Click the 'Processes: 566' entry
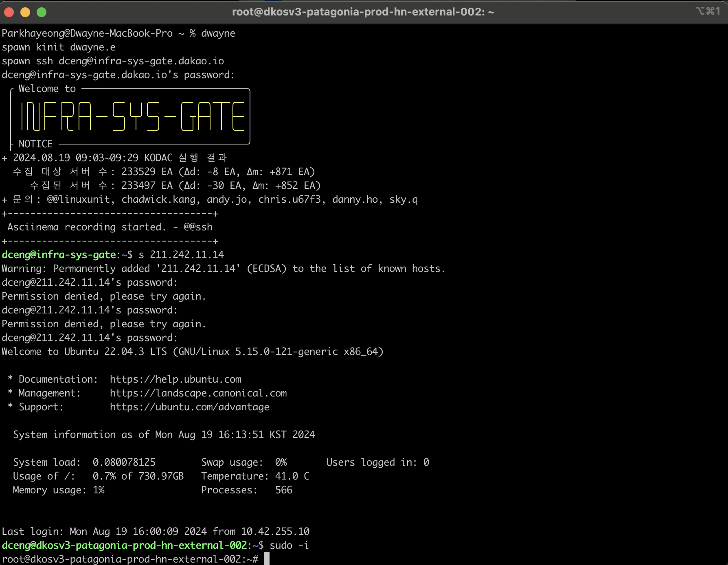Screen dimensions: 728x565 [x=247, y=490]
